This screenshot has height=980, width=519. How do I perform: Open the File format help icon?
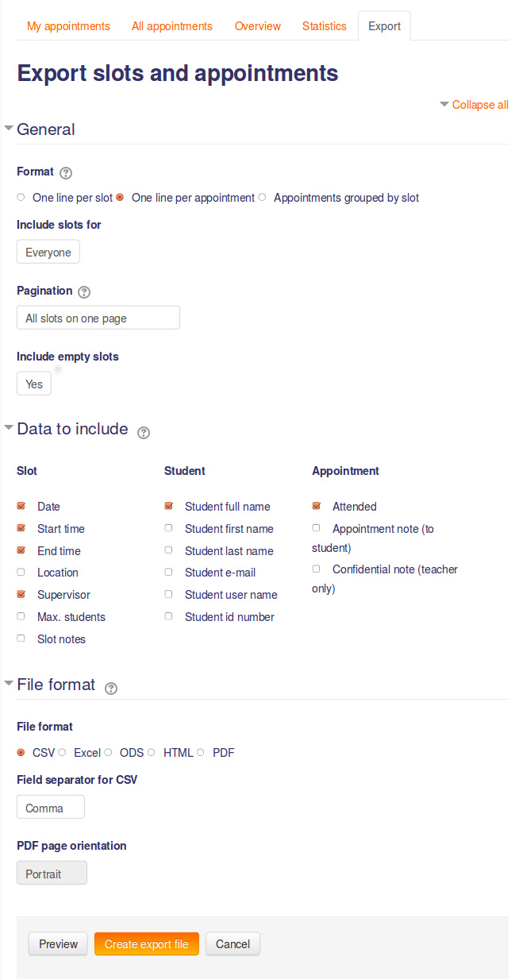coord(111,689)
